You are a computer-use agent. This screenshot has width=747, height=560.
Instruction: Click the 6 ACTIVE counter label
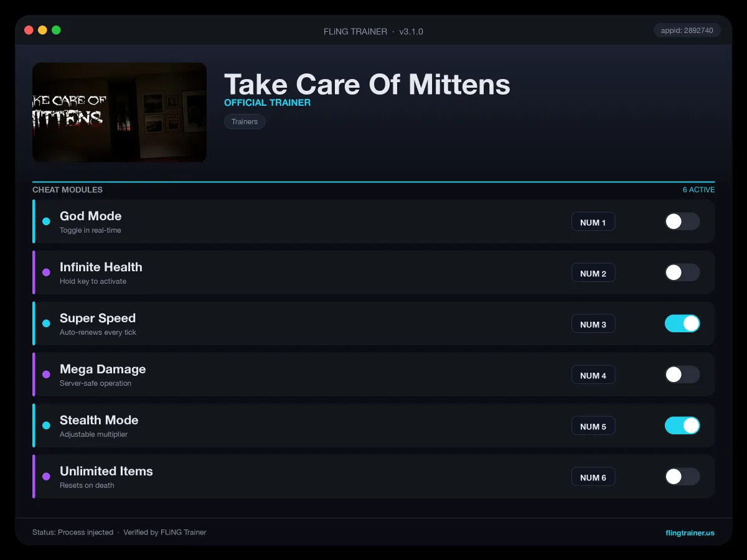pyautogui.click(x=698, y=190)
